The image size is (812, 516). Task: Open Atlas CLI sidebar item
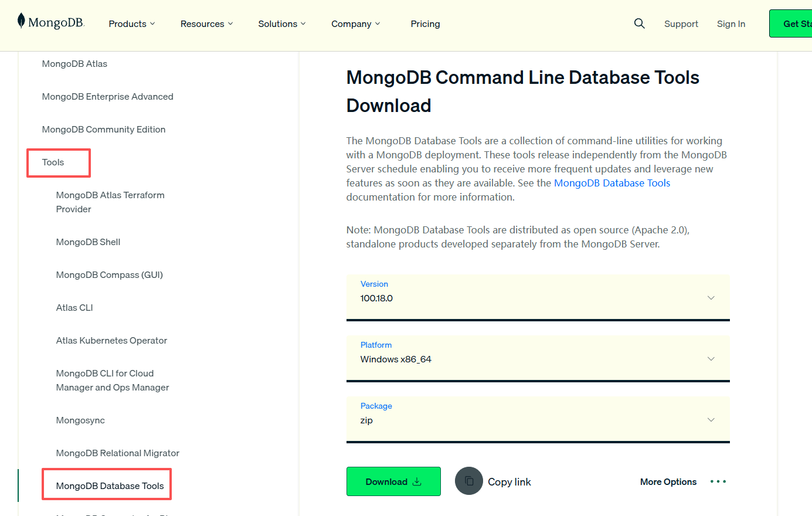[x=74, y=308]
